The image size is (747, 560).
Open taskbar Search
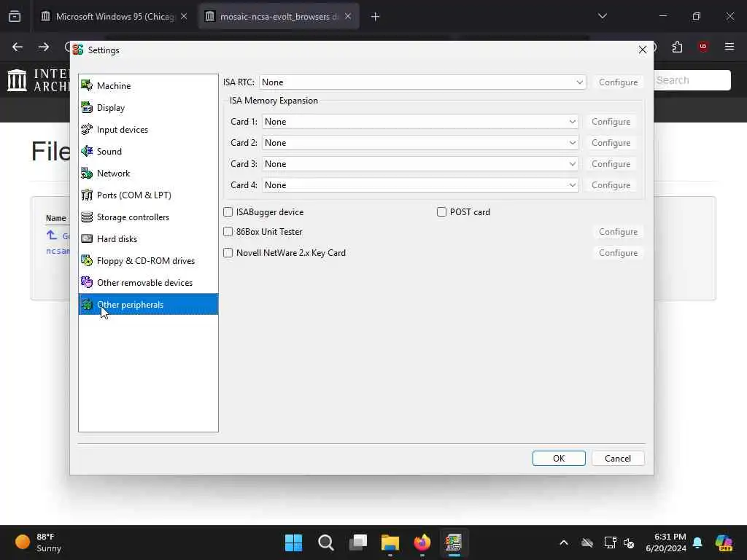(326, 542)
